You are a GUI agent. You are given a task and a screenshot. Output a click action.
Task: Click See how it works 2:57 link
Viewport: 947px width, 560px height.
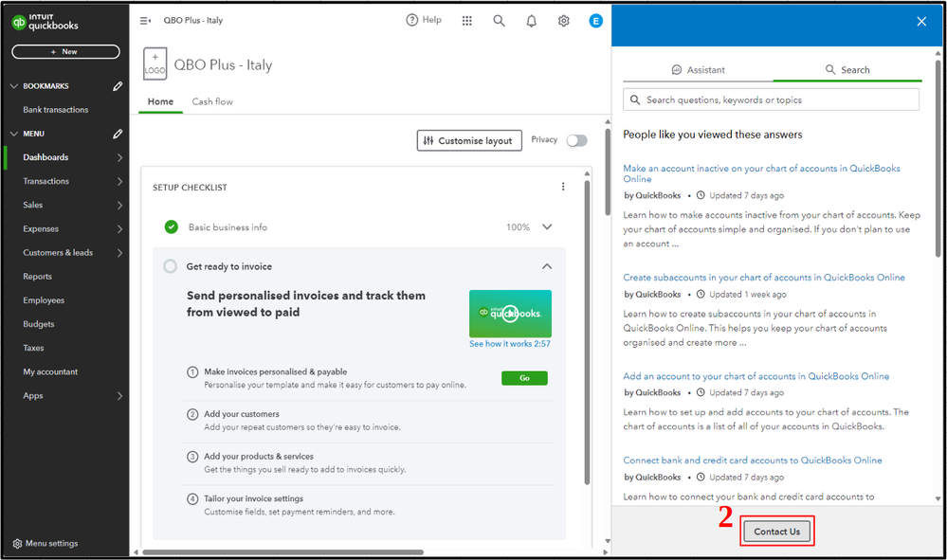[x=510, y=344]
